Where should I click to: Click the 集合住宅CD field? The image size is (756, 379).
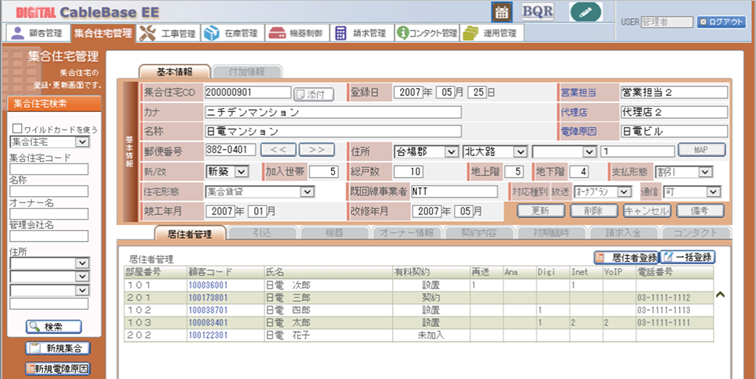pos(248,92)
